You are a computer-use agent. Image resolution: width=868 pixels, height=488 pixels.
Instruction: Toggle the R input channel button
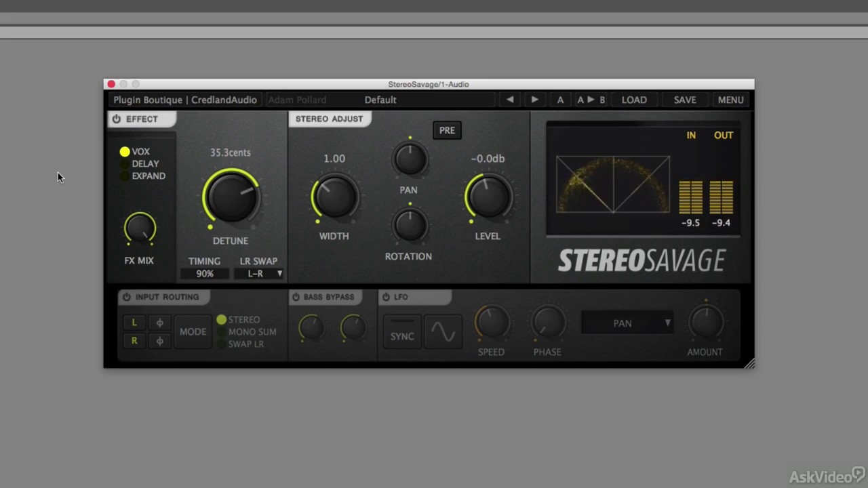(134, 340)
